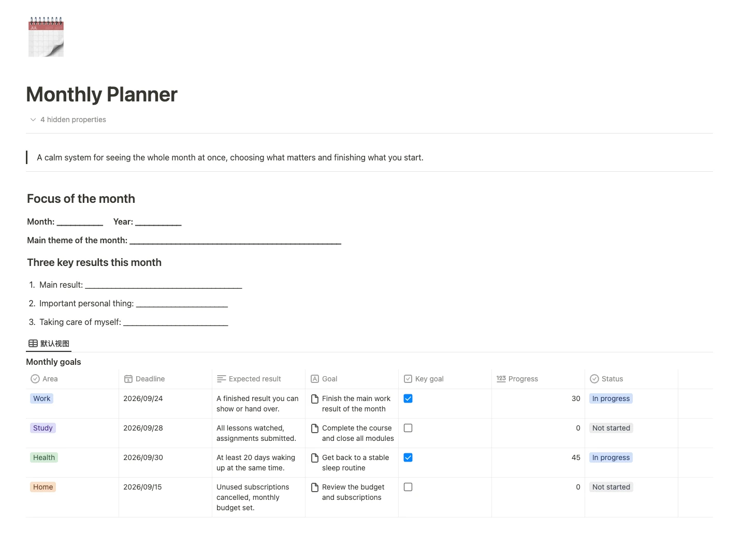Click the Main theme of the month line
Image resolution: width=756 pixels, height=533 pixels.
184,240
